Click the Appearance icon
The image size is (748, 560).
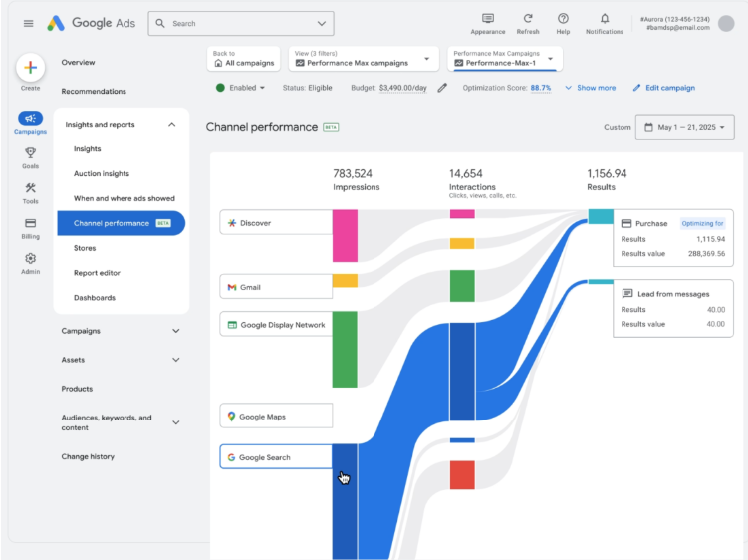click(x=487, y=19)
